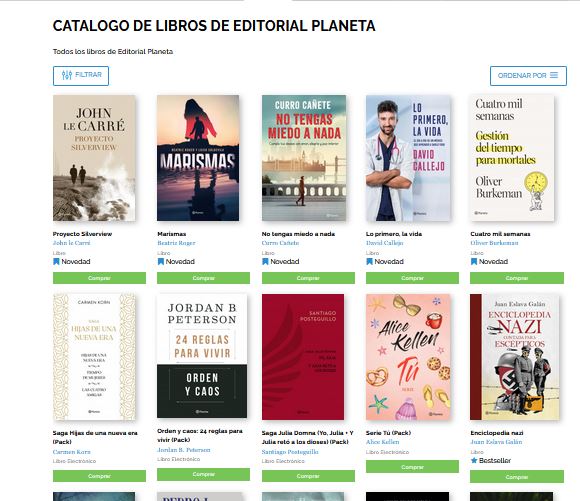Viewport: 580px width, 501px height.
Task: Click the Novedad bookmark icon under Lo primero, la vida
Action: (369, 262)
